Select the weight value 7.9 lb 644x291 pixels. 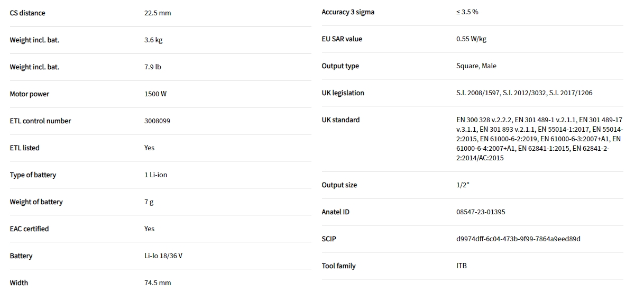click(x=152, y=67)
